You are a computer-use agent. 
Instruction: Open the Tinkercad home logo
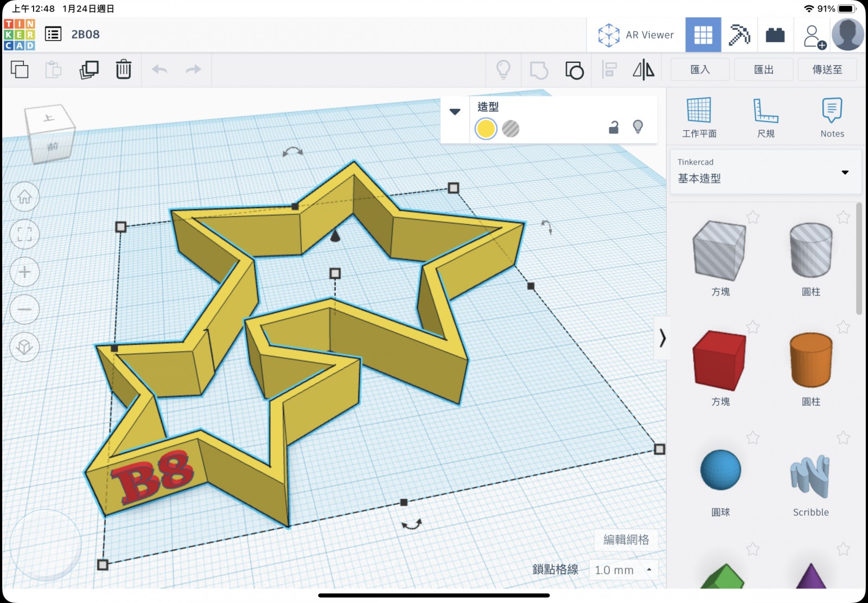pyautogui.click(x=20, y=35)
